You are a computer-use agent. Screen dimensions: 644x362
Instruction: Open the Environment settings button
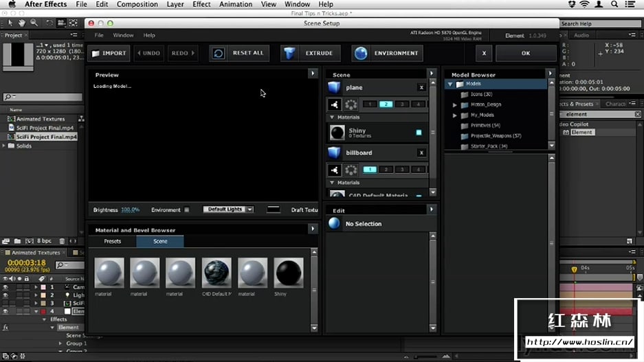pyautogui.click(x=387, y=54)
